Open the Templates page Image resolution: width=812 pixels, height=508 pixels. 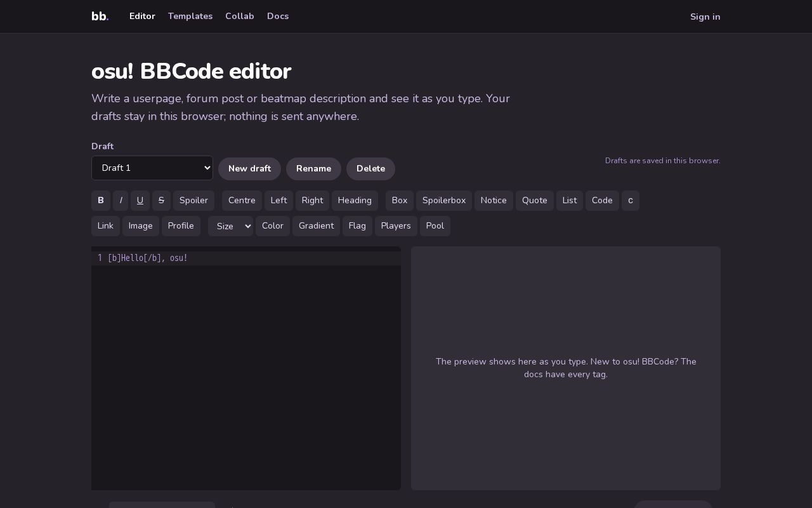190,17
